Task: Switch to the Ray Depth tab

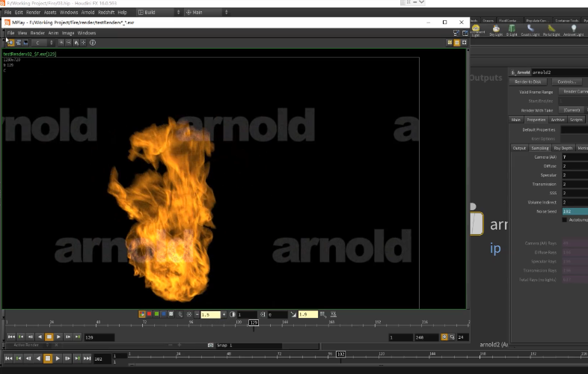Action: [563, 148]
